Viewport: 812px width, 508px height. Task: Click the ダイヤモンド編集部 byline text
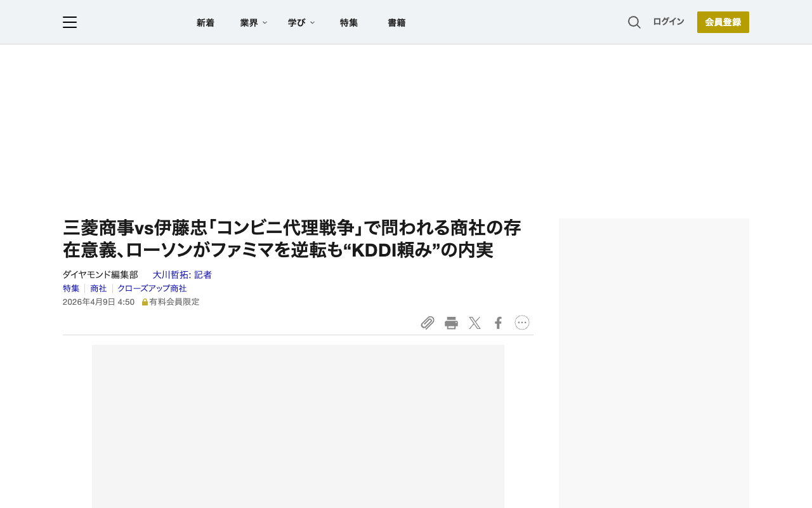tap(100, 275)
